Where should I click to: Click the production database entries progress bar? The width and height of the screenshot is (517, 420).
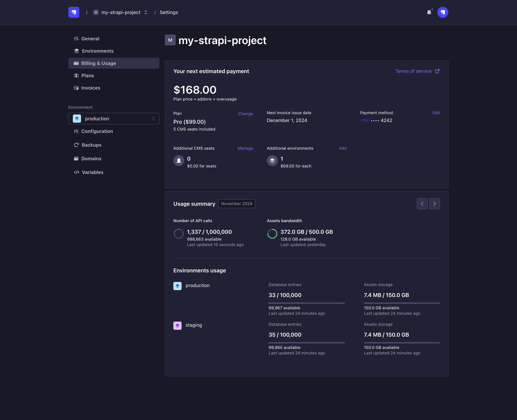tap(306, 303)
